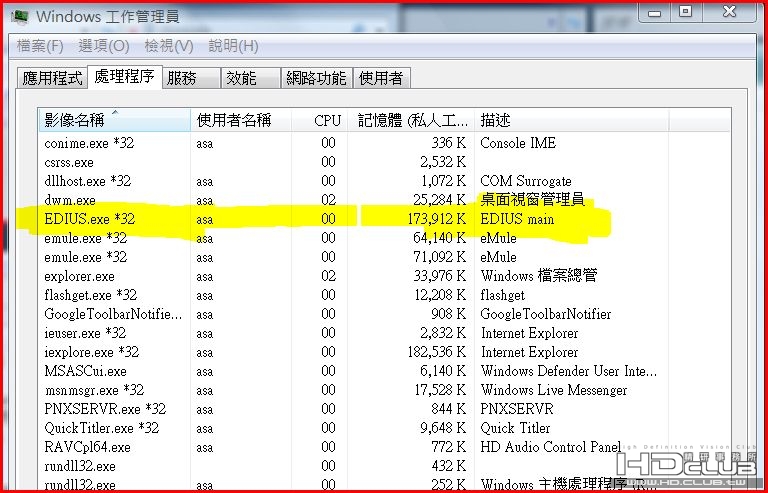Screen dimensions: 768x493
Task: Select the dllhost.exe *32 process
Action: (x=383, y=181)
